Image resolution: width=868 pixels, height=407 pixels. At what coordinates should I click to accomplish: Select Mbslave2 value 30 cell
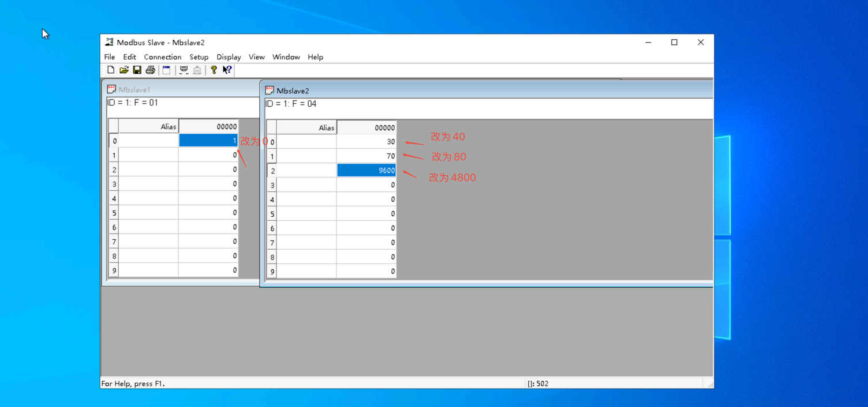[366, 142]
